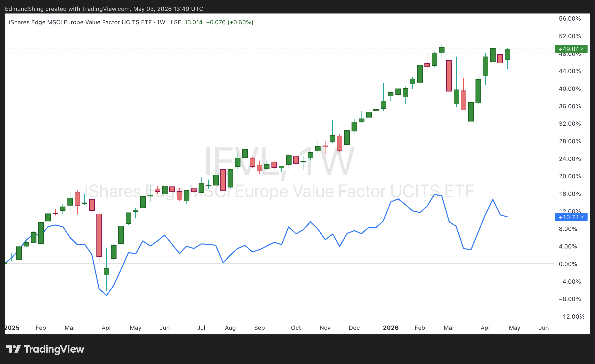Click the 36.00% axis label
The height and width of the screenshot is (364, 595).
pos(570,106)
